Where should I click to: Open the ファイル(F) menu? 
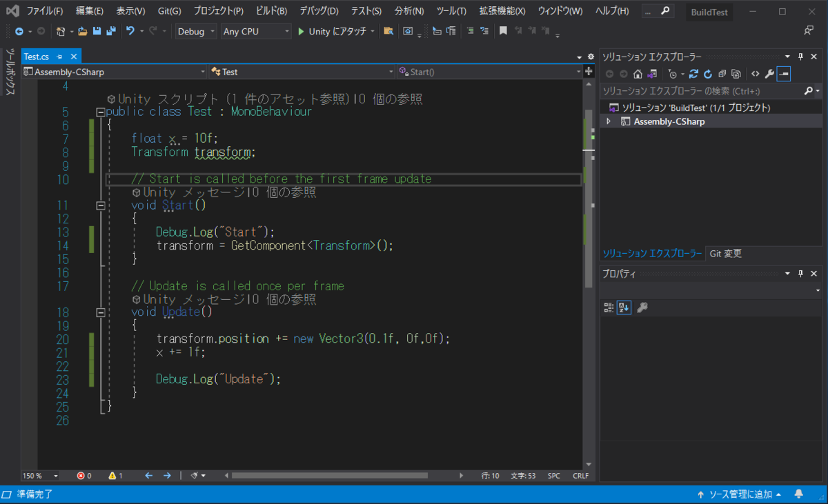pos(44,11)
